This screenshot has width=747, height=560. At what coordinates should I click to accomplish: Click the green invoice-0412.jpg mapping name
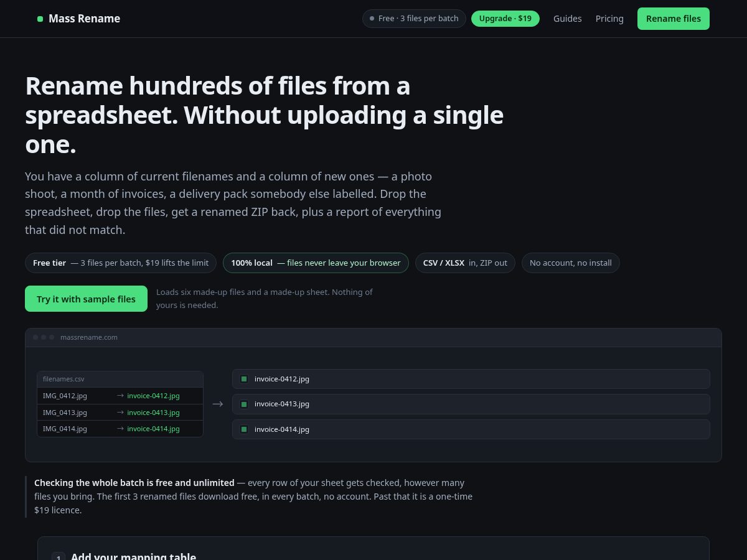pyautogui.click(x=153, y=396)
